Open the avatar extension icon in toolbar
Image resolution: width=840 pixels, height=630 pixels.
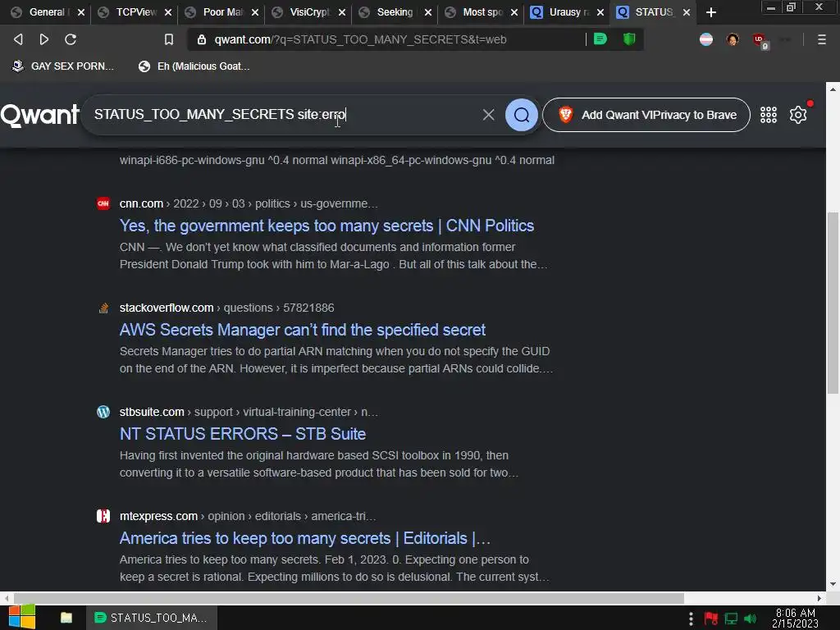click(733, 39)
